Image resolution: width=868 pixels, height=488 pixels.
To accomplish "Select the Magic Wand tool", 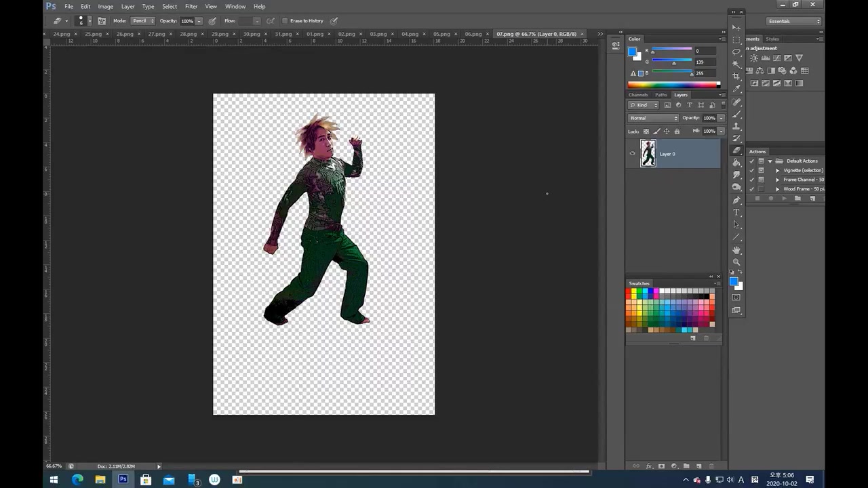I will [736, 64].
